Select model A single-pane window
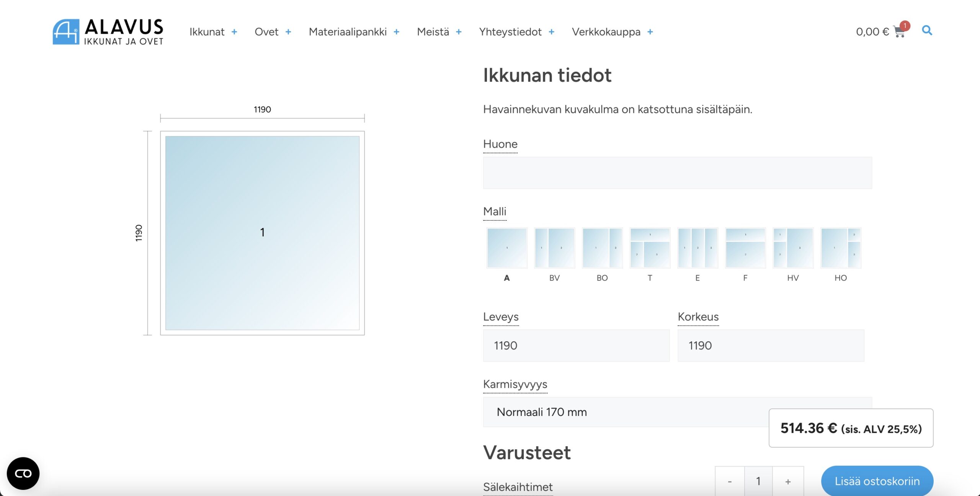Screen dimensions: 980x496 [x=507, y=248]
